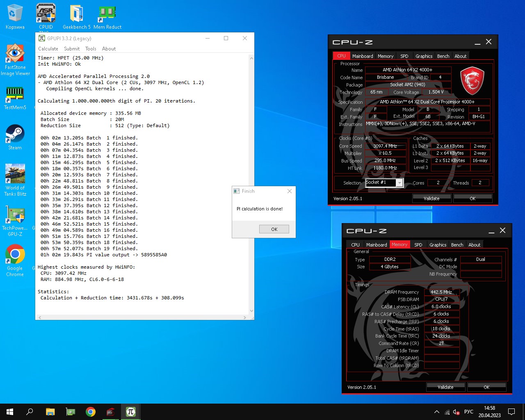Viewport: 525px width, 420px height.
Task: Open the taskbar clock and date
Action: tap(489, 412)
